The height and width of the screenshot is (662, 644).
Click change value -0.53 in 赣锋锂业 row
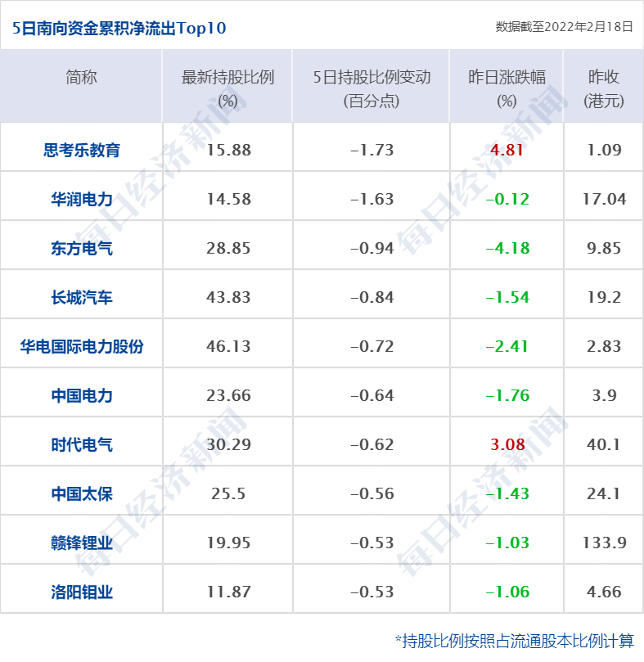(x=372, y=543)
